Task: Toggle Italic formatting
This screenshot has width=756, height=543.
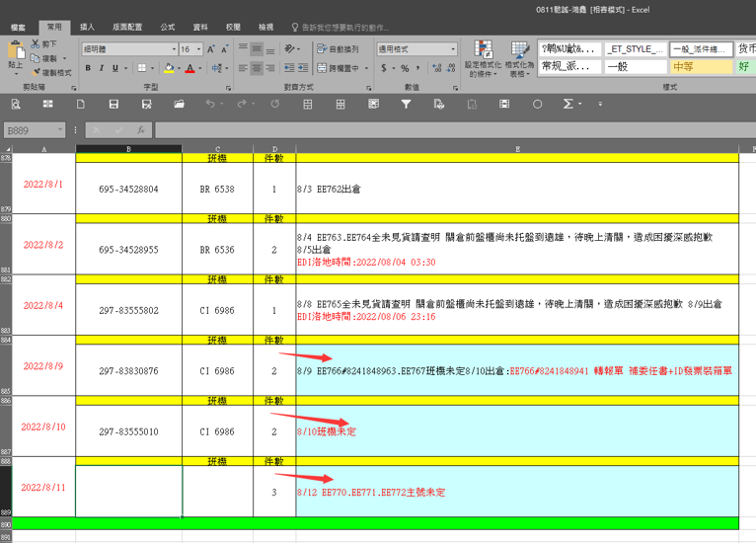Action: (x=101, y=68)
